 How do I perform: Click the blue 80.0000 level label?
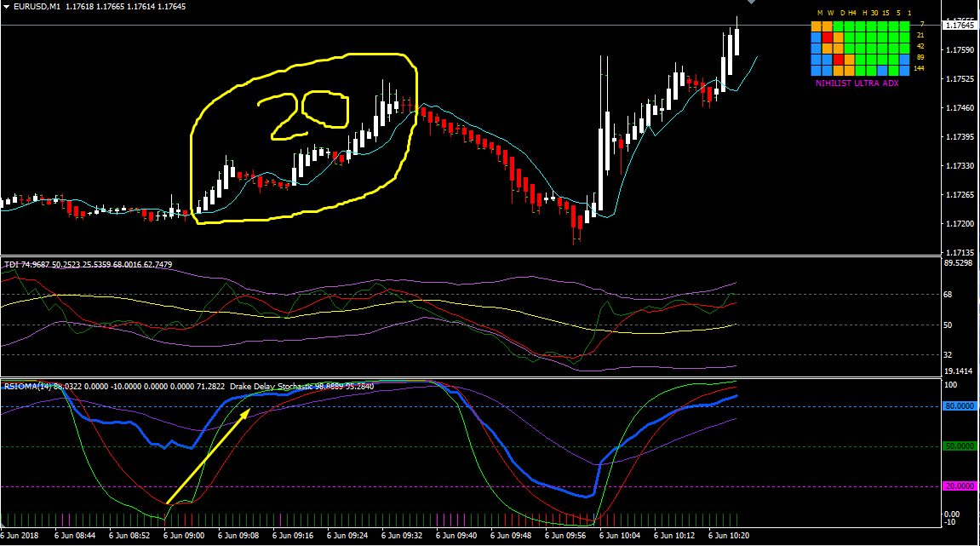[960, 406]
